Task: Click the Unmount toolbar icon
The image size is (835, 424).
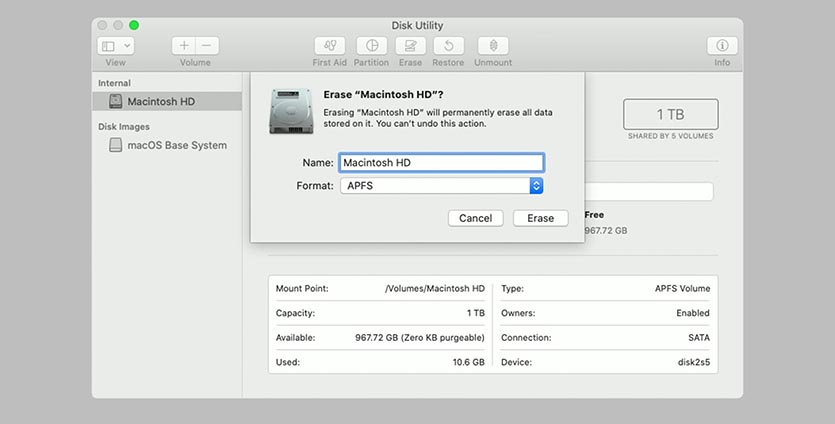Action: pos(493,46)
